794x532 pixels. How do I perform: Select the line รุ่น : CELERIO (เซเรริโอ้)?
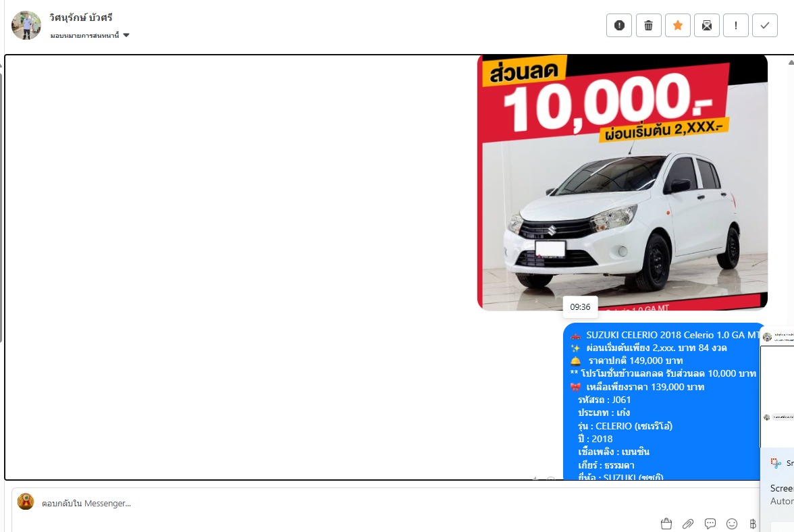click(x=625, y=426)
